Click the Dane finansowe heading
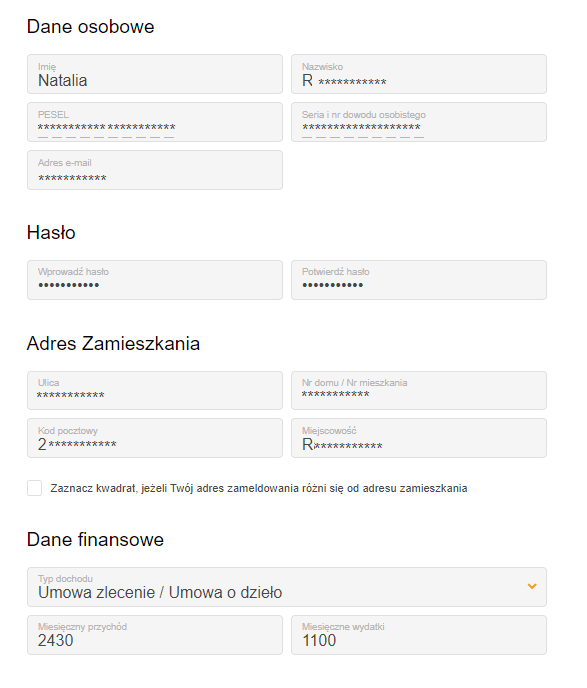Viewport: 587px width, 688px height. [95, 539]
